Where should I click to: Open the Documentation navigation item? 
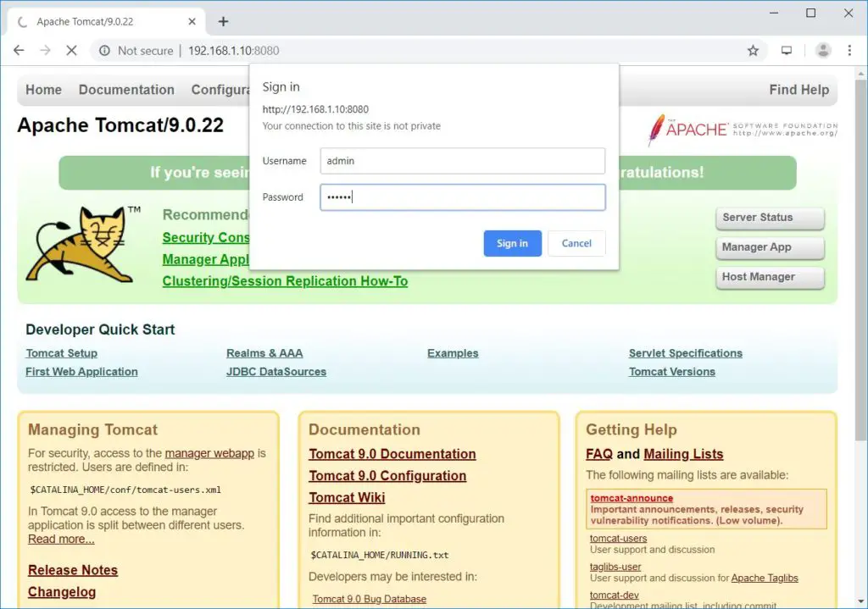click(x=126, y=90)
